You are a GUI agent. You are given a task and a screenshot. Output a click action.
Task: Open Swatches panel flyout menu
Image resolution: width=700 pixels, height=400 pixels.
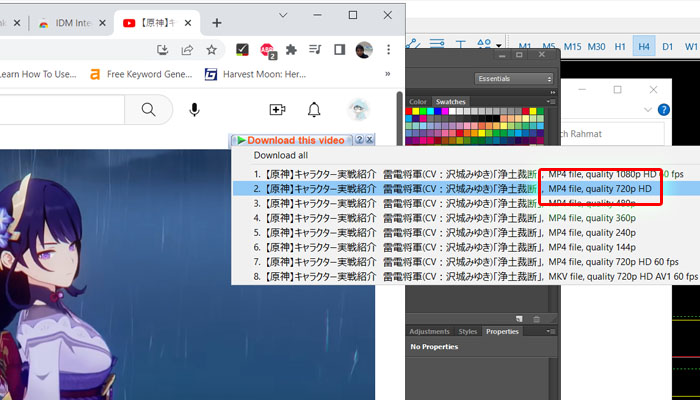[551, 102]
